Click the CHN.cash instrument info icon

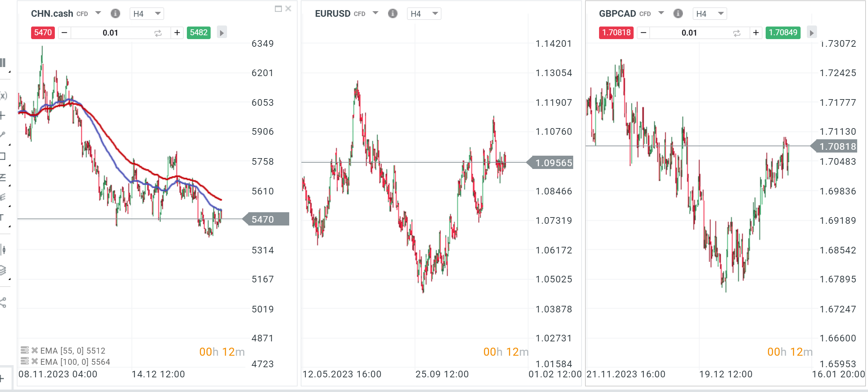click(x=115, y=13)
